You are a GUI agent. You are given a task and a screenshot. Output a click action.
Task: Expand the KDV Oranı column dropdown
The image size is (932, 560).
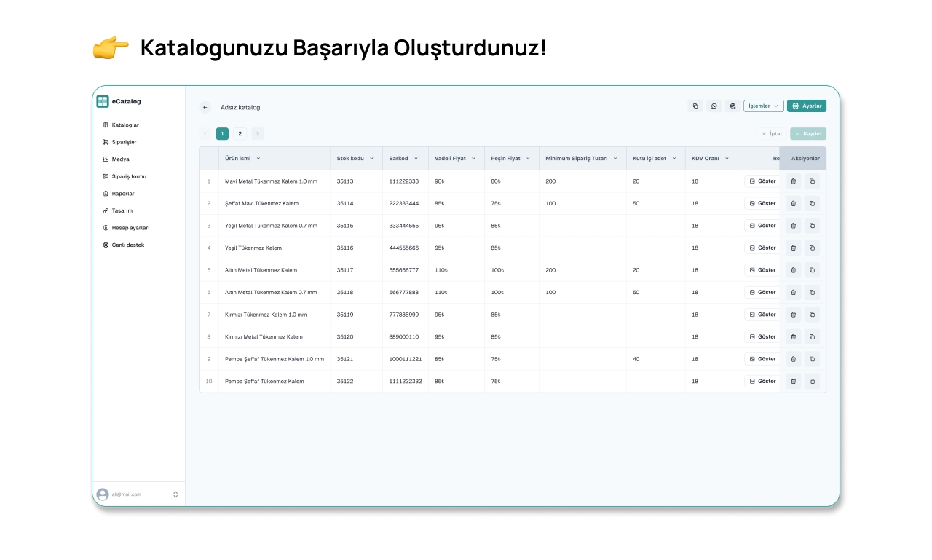727,159
